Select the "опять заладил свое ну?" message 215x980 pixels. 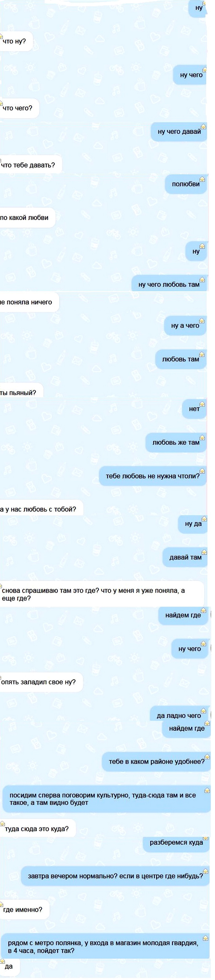click(x=41, y=682)
